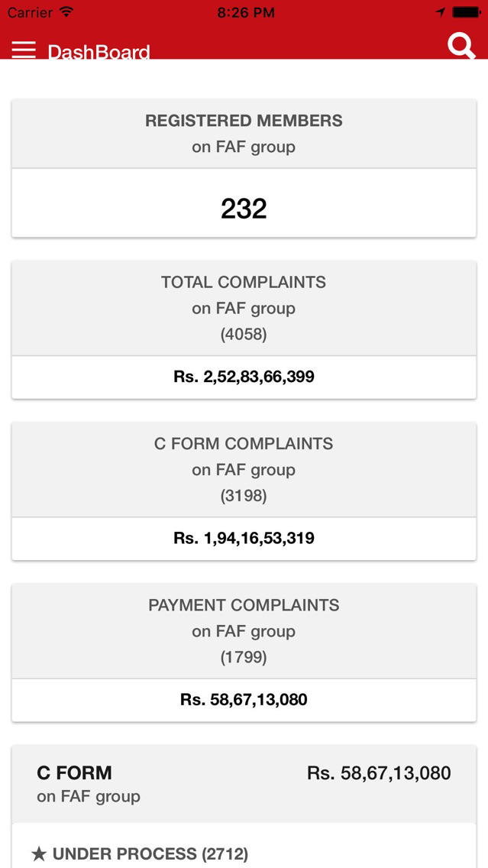Tap the star beside Under Process
This screenshot has width=488, height=868.
click(39, 853)
